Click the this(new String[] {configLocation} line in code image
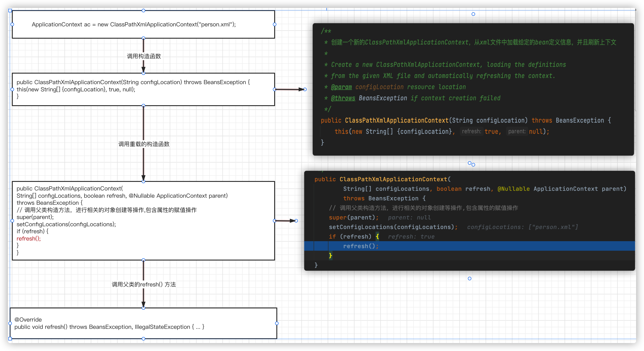The width and height of the screenshot is (644, 351). [x=442, y=131]
